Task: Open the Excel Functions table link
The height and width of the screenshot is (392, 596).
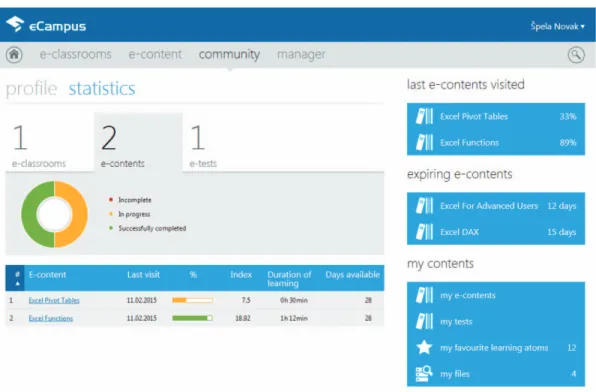Action: point(51,318)
